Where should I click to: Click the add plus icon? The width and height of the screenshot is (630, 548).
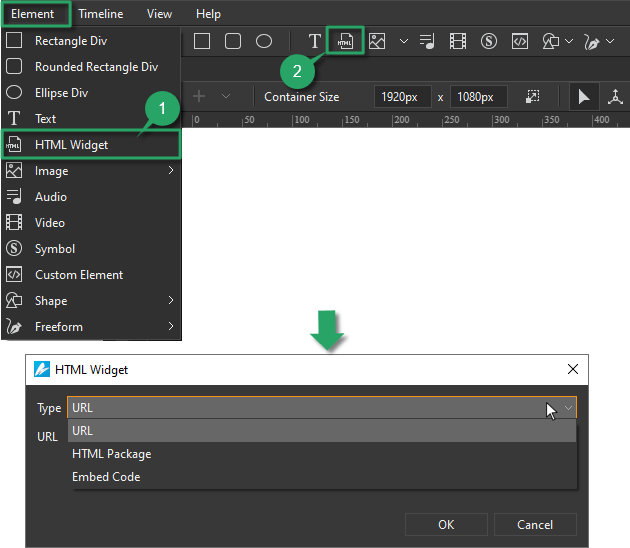tap(199, 96)
